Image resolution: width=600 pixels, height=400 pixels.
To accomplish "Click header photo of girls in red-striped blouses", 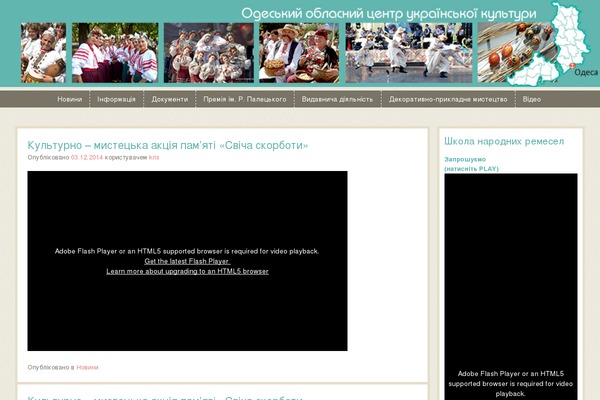I will [115, 53].
